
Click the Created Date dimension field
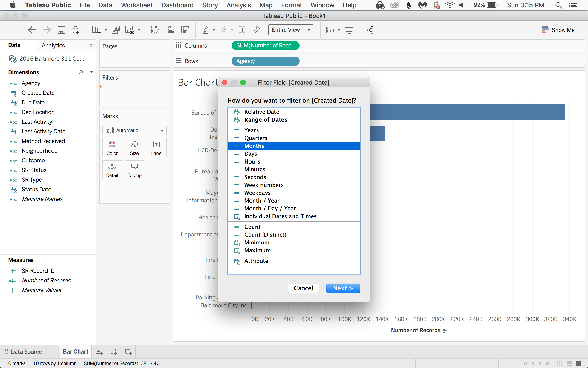(x=38, y=93)
